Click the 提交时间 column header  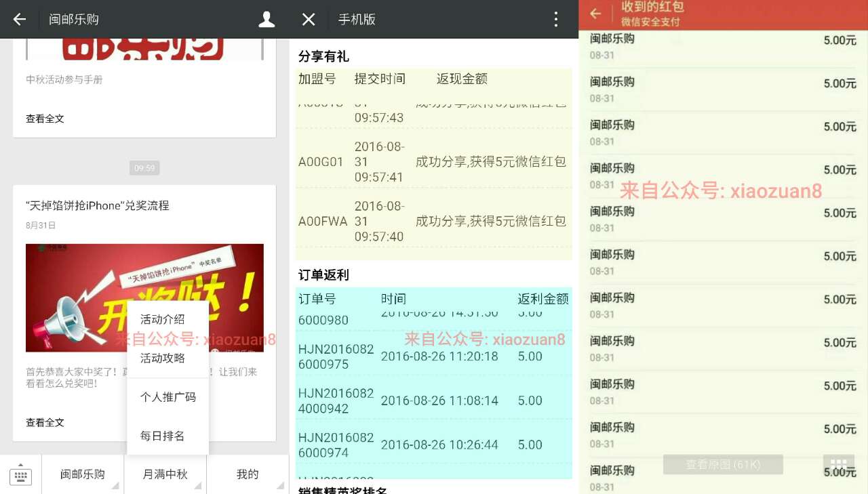pos(380,79)
